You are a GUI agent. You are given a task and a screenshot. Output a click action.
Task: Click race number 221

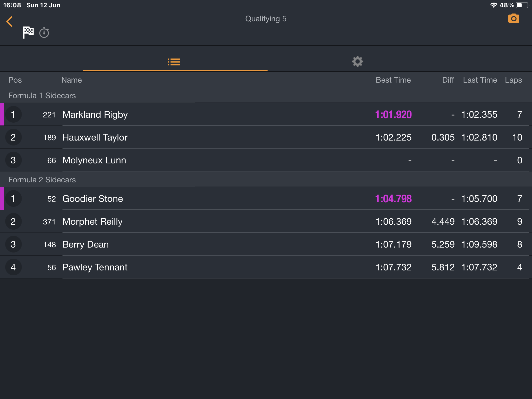(49, 115)
